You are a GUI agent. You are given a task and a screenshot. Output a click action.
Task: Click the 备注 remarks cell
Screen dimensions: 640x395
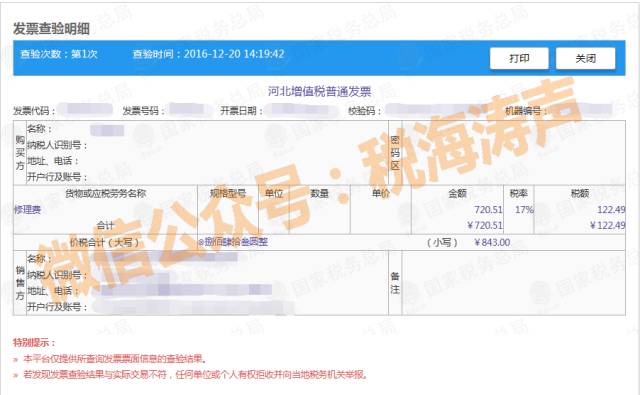pyautogui.click(x=395, y=283)
